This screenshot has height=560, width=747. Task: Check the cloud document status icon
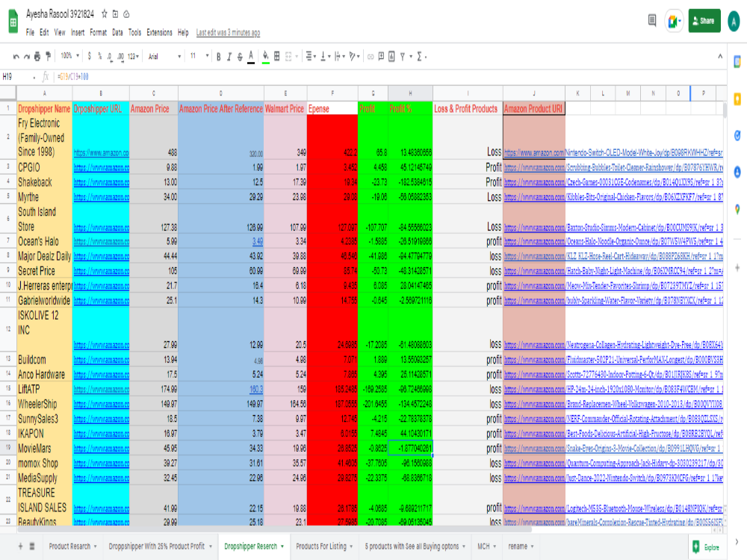(x=126, y=14)
